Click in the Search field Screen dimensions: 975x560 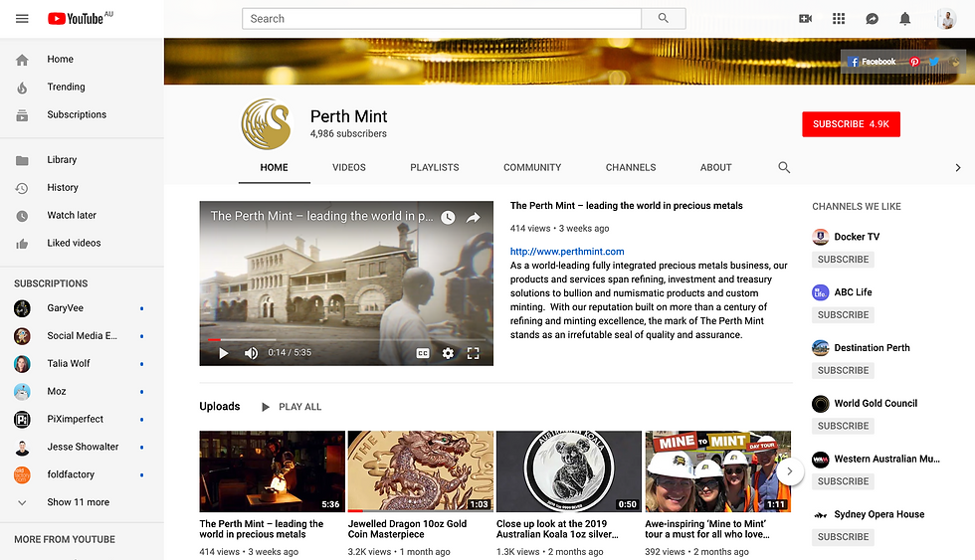(x=442, y=19)
